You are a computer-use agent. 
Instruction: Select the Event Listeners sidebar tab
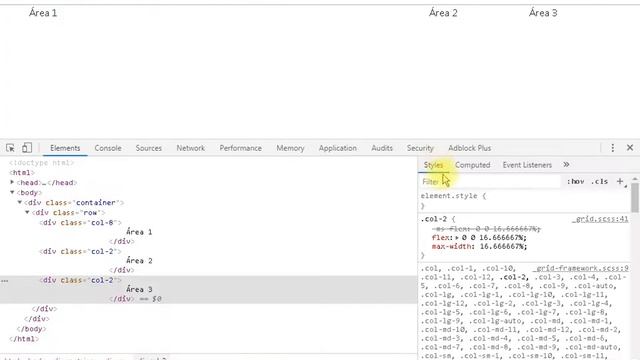tap(527, 165)
